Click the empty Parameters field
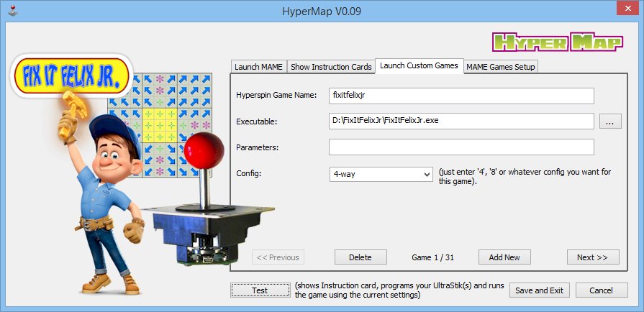This screenshot has height=312, width=644. [461, 147]
